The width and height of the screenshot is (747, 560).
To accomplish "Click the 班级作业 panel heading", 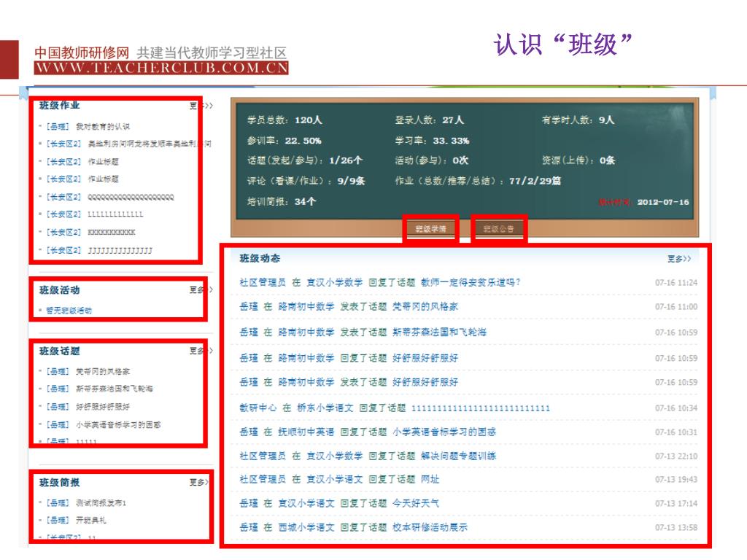I will click(x=60, y=105).
